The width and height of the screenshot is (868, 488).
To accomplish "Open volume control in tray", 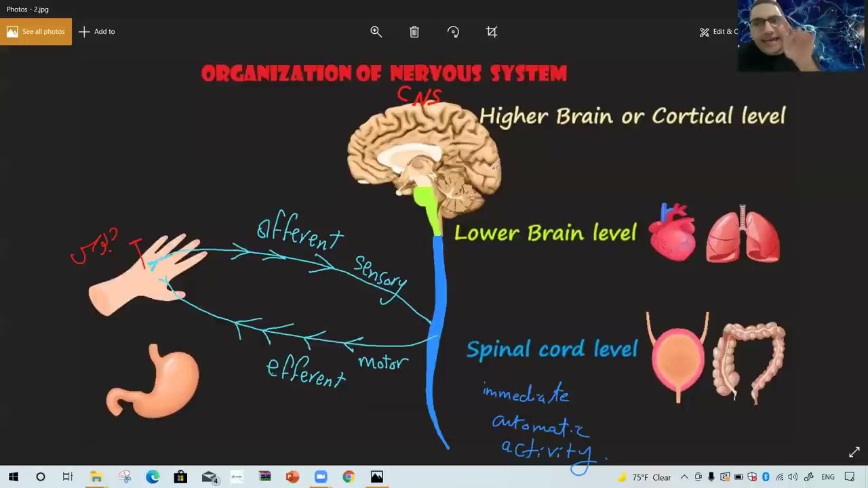I will (x=793, y=477).
